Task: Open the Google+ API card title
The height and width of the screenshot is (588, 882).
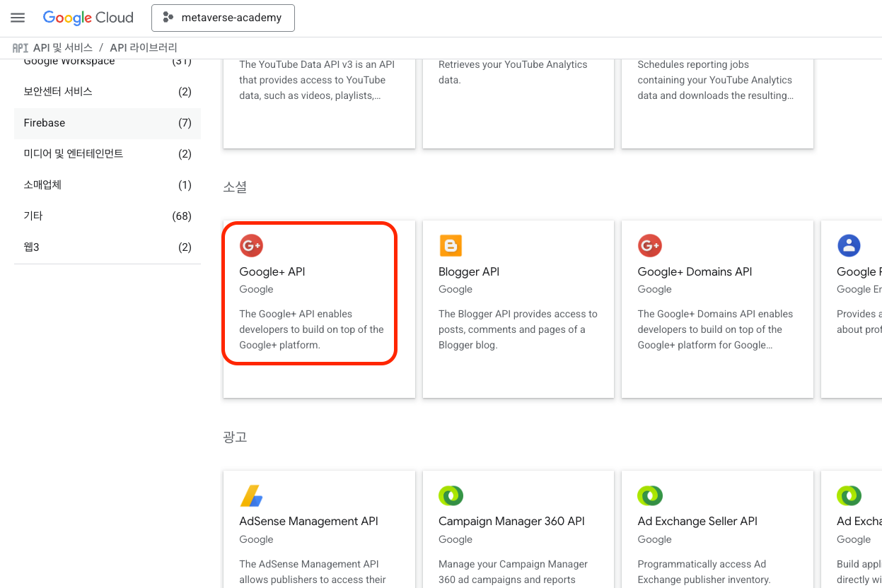Action: click(x=272, y=272)
